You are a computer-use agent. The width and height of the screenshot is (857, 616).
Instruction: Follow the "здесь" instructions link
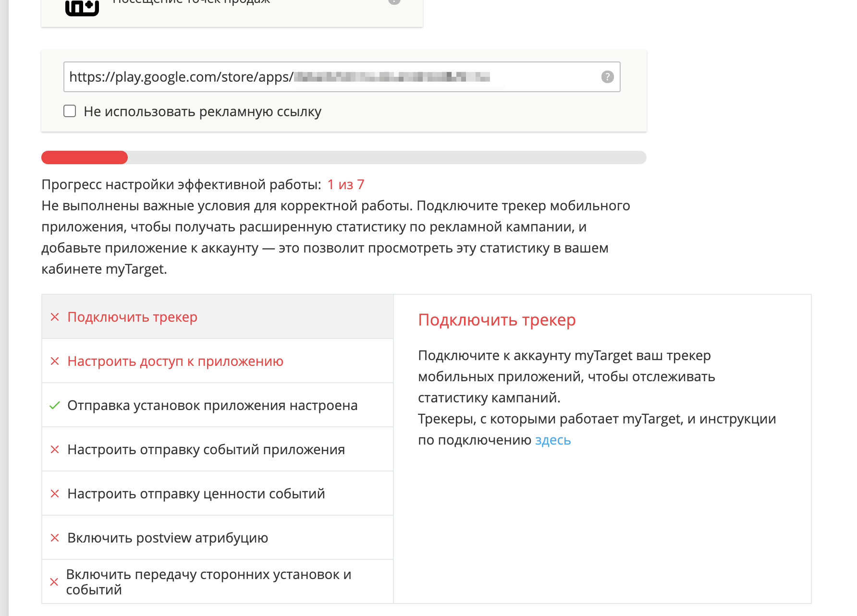click(553, 440)
